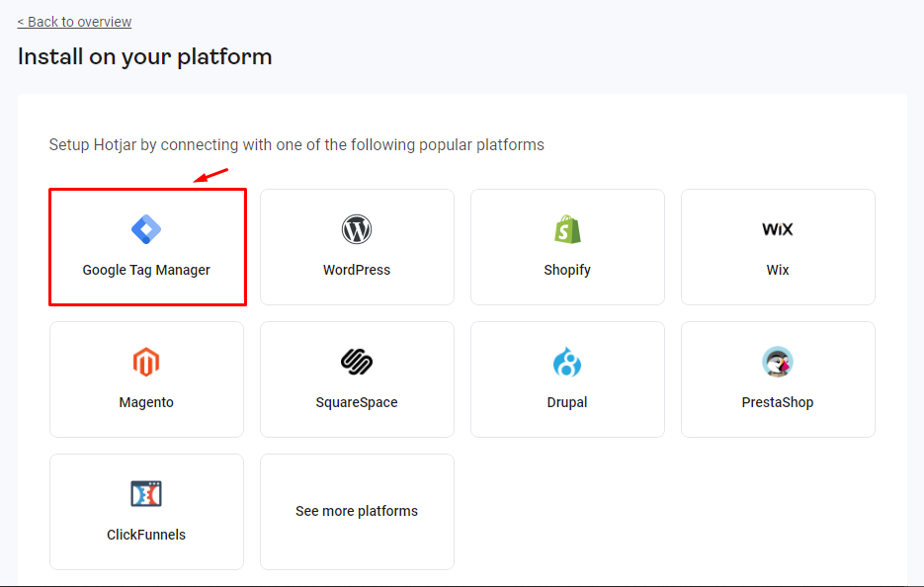Pick the Drupal label text
The image size is (924, 587).
[567, 402]
